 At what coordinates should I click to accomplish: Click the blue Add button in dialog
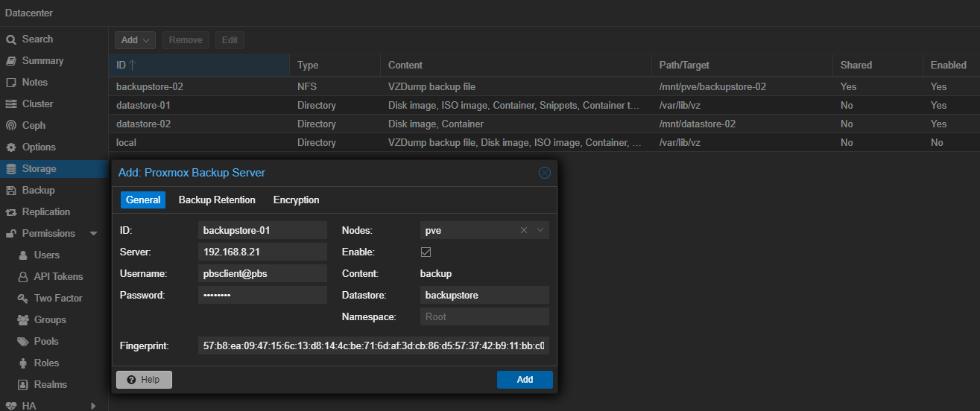[525, 380]
